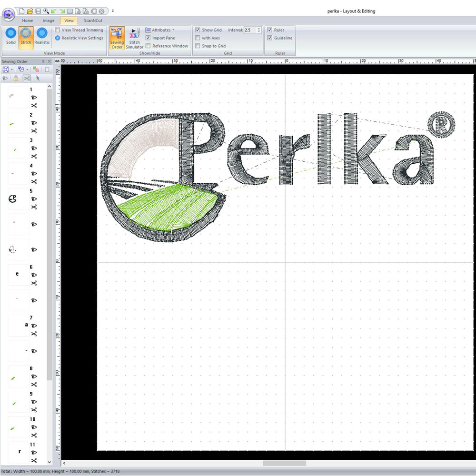The image size is (476, 476).
Task: Create a new design from quick access toolbar
Action: tap(22, 11)
